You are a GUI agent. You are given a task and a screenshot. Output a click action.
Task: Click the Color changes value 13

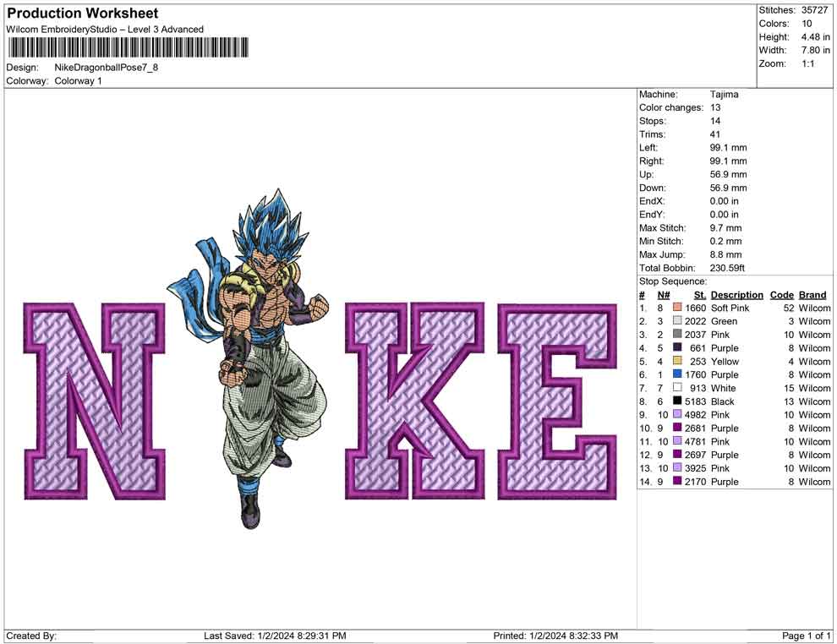click(715, 108)
